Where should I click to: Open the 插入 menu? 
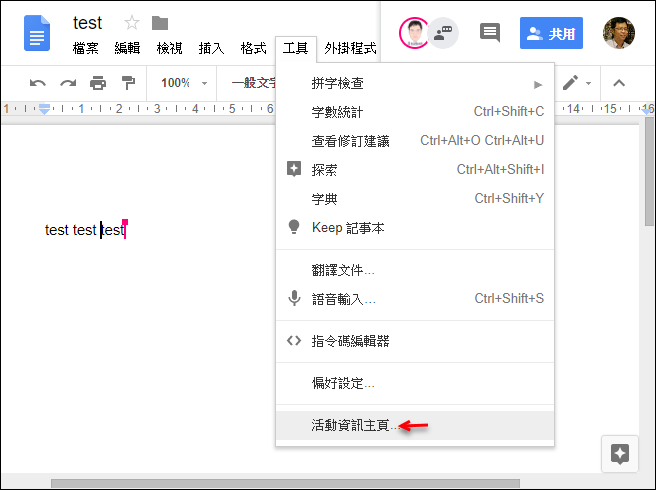pos(211,48)
